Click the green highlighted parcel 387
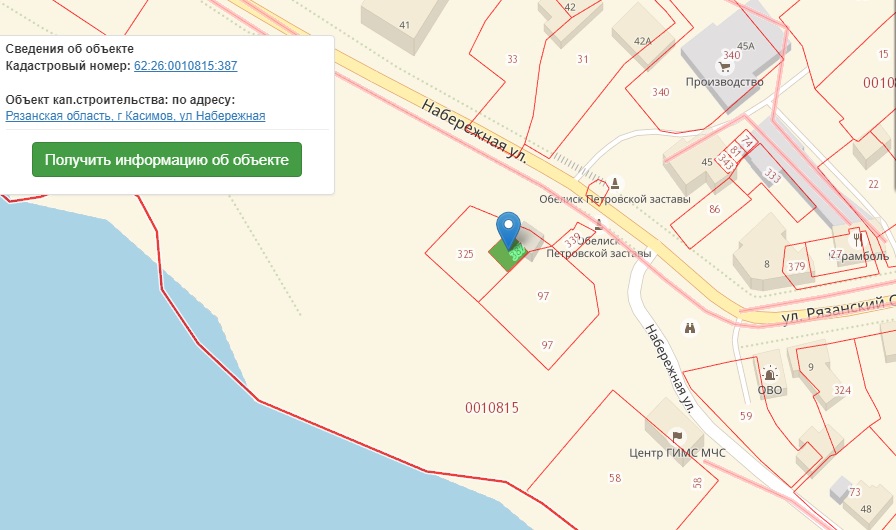This screenshot has height=530, width=896. pyautogui.click(x=507, y=256)
